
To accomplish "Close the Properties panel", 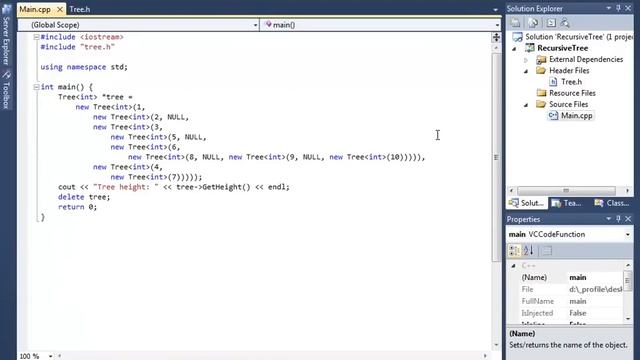I will [628, 219].
